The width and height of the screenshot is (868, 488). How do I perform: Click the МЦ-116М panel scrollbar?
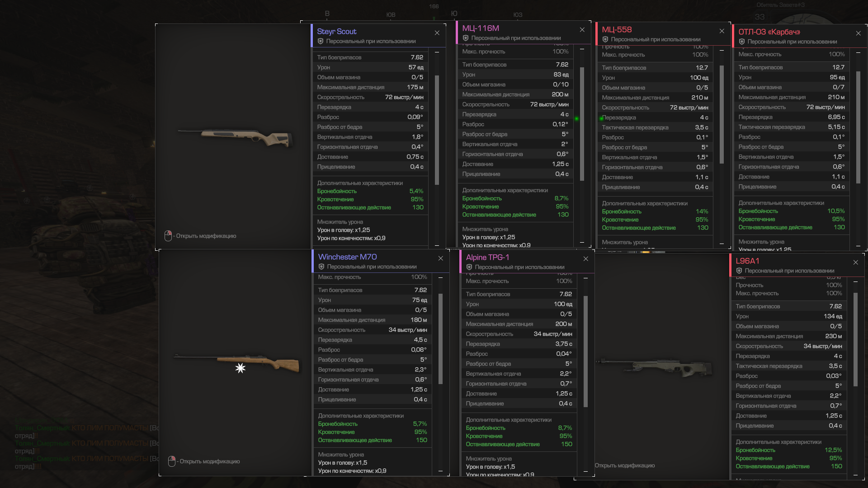(582, 124)
